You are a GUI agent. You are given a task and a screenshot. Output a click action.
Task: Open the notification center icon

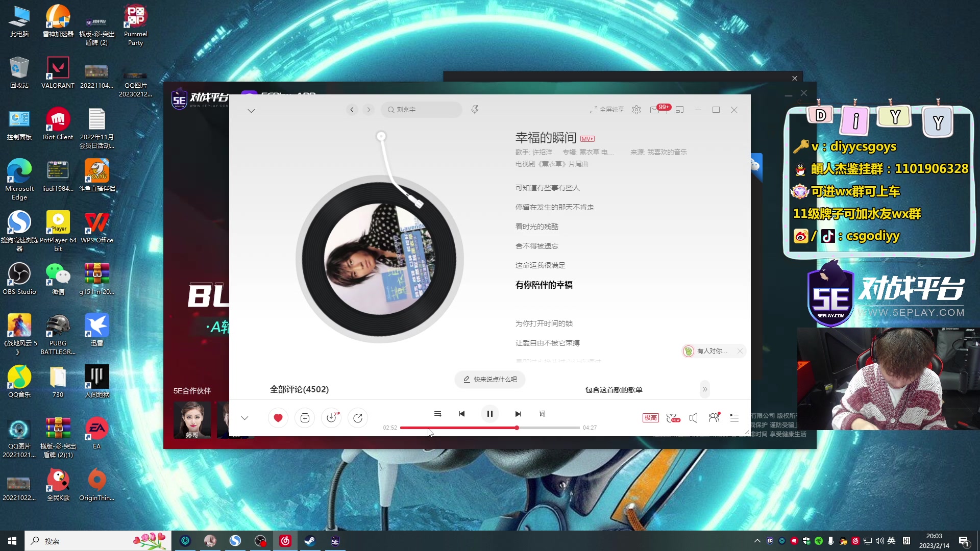coord(964,541)
